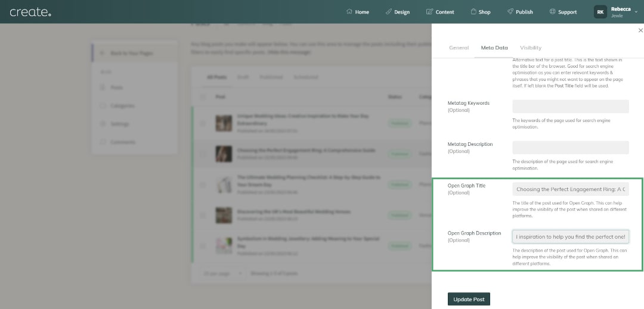This screenshot has width=644, height=309.
Task: Click the Shop bag icon
Action: point(473,12)
